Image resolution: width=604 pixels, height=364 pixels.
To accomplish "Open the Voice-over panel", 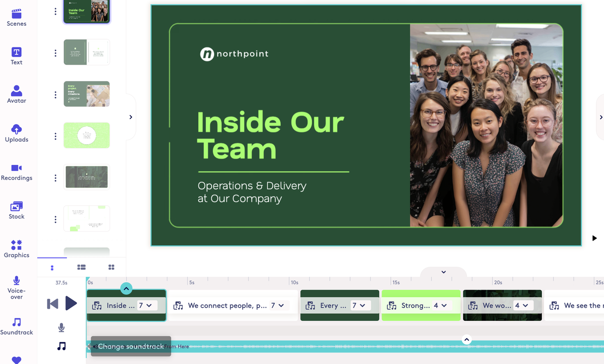I will (17, 287).
